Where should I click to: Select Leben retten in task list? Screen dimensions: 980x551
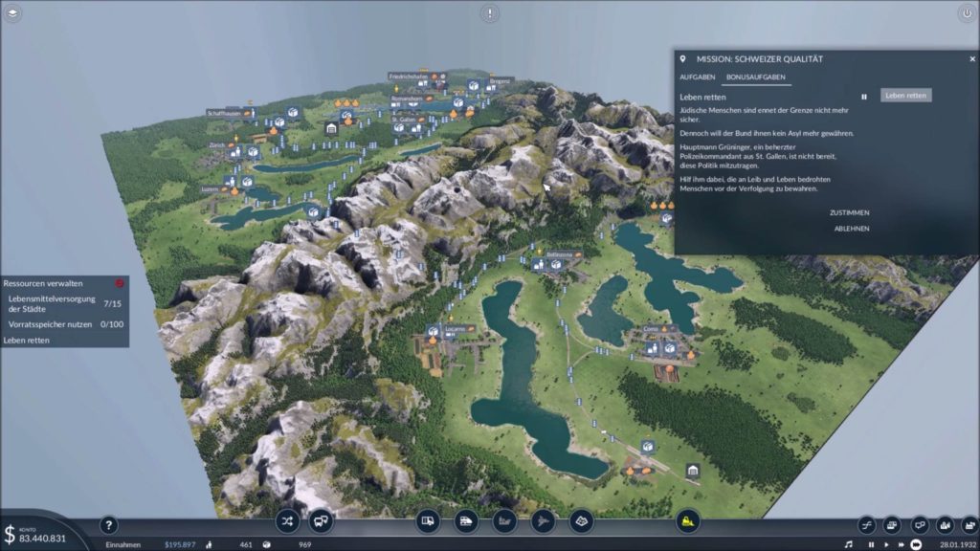tap(26, 341)
